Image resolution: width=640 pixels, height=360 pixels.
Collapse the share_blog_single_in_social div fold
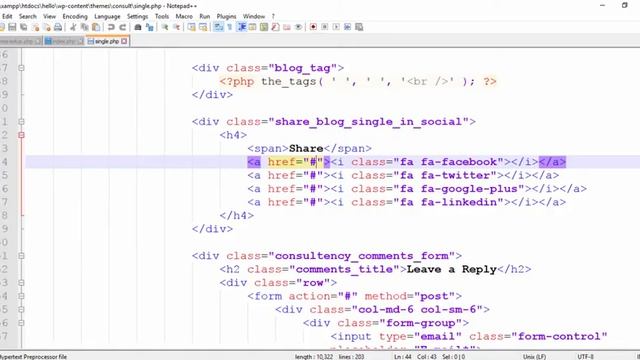point(21,122)
